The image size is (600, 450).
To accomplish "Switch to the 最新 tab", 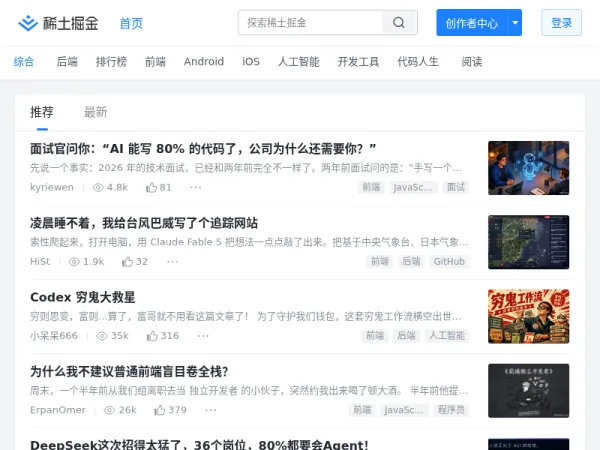I will click(96, 112).
